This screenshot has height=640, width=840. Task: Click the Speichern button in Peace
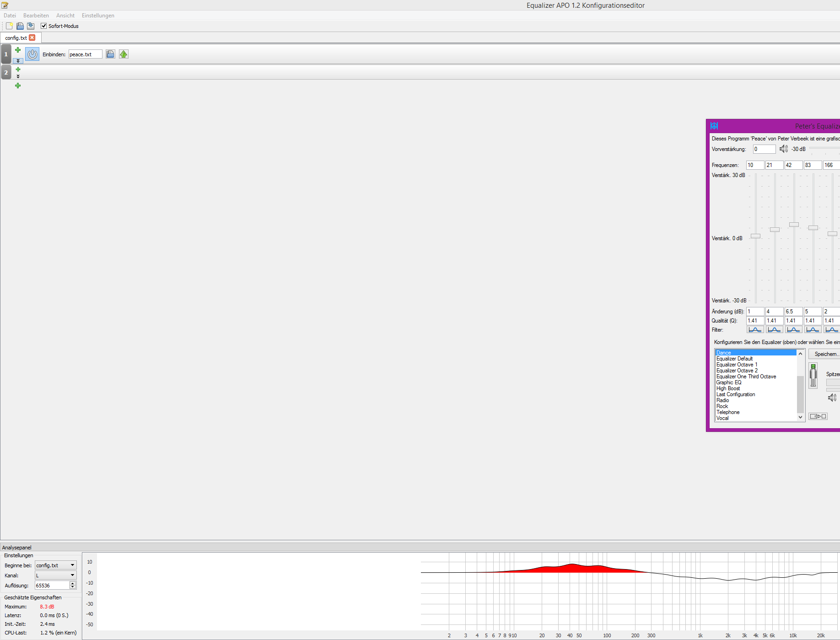[x=824, y=354]
